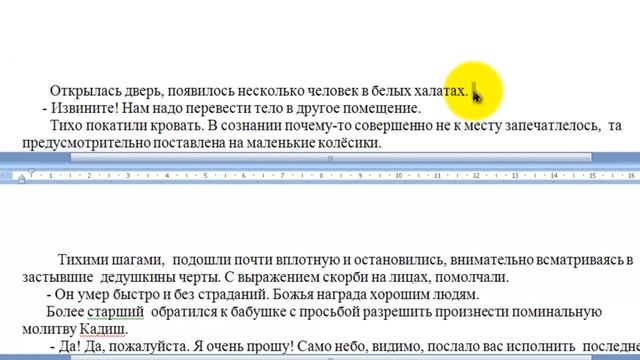640x360 pixels.
Task: Click the word "пожалуйста" in last line
Action: coord(147,347)
